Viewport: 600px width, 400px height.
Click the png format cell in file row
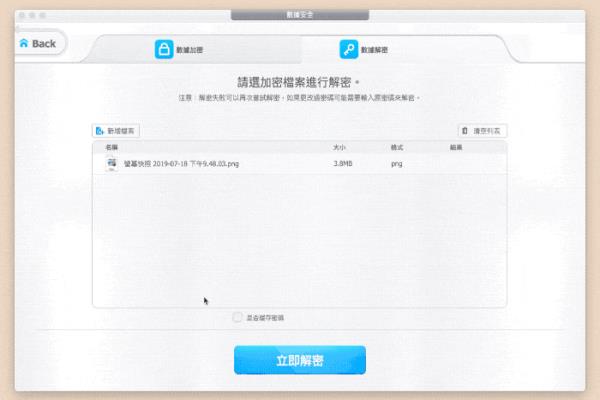pos(397,162)
